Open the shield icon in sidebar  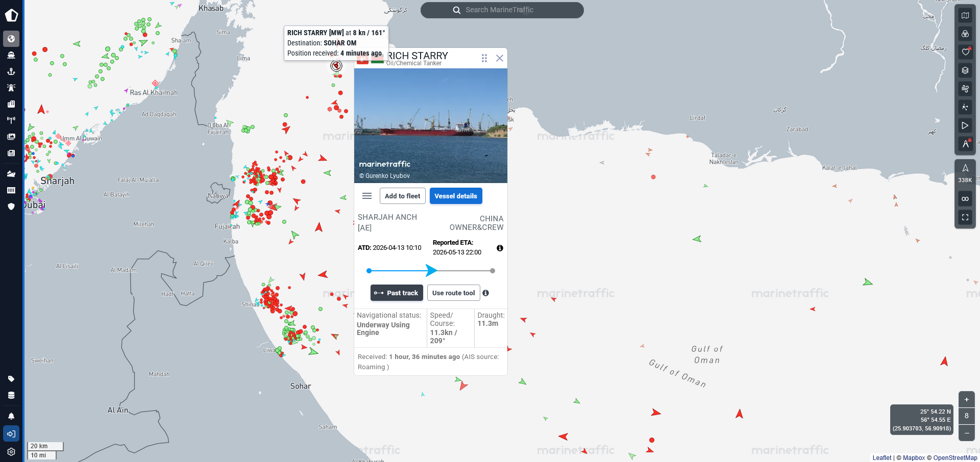[x=11, y=207]
